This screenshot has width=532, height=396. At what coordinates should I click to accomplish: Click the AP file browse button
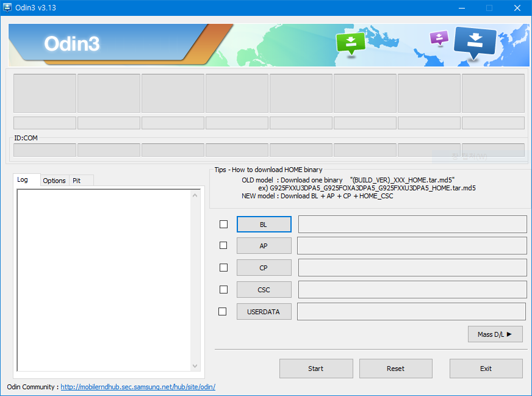pyautogui.click(x=264, y=246)
